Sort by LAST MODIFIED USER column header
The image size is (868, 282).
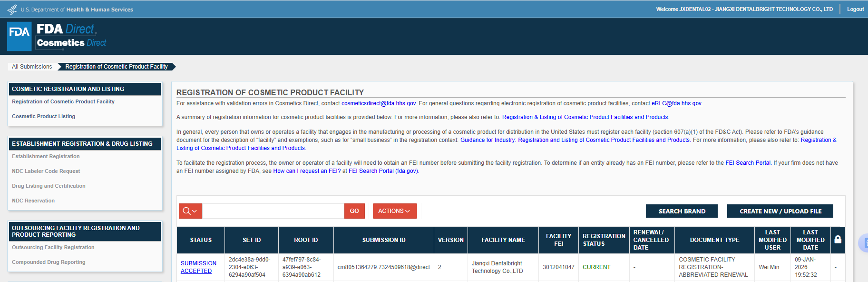772,240
